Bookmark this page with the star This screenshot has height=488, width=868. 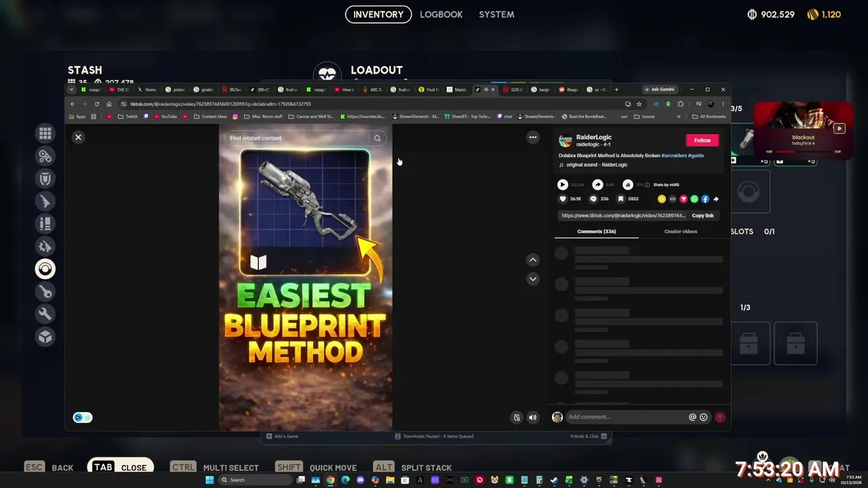[639, 104]
